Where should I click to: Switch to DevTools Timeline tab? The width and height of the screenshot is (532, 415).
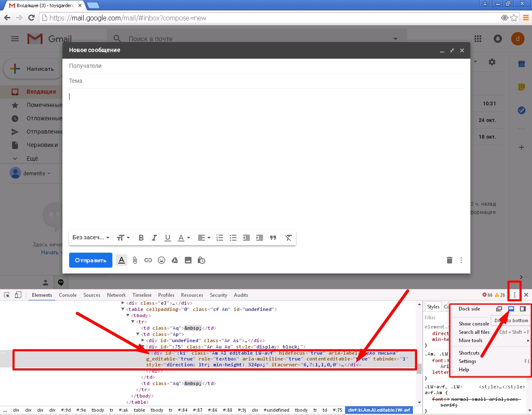(142, 295)
